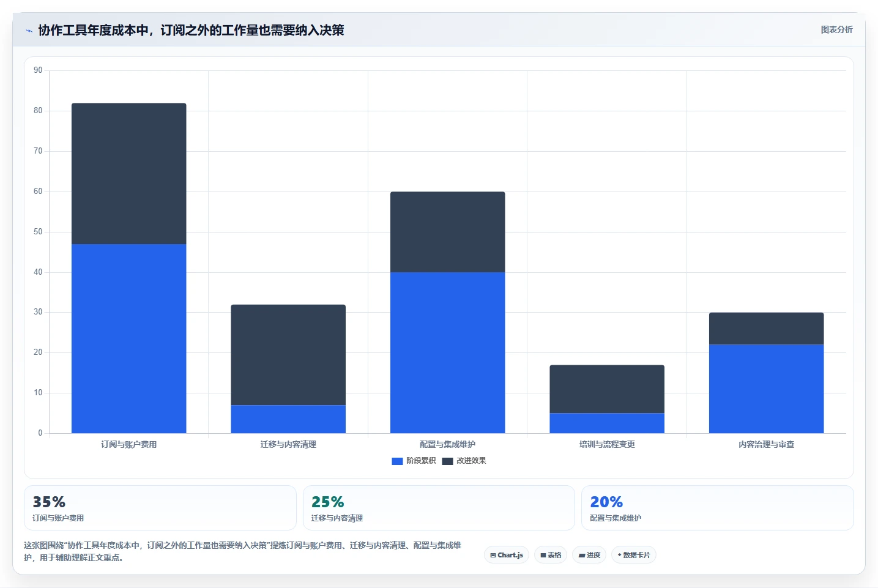Viewport: 878px width, 588px height.
Task: Click the 内容治理与审查 x-axis label
Action: [767, 444]
